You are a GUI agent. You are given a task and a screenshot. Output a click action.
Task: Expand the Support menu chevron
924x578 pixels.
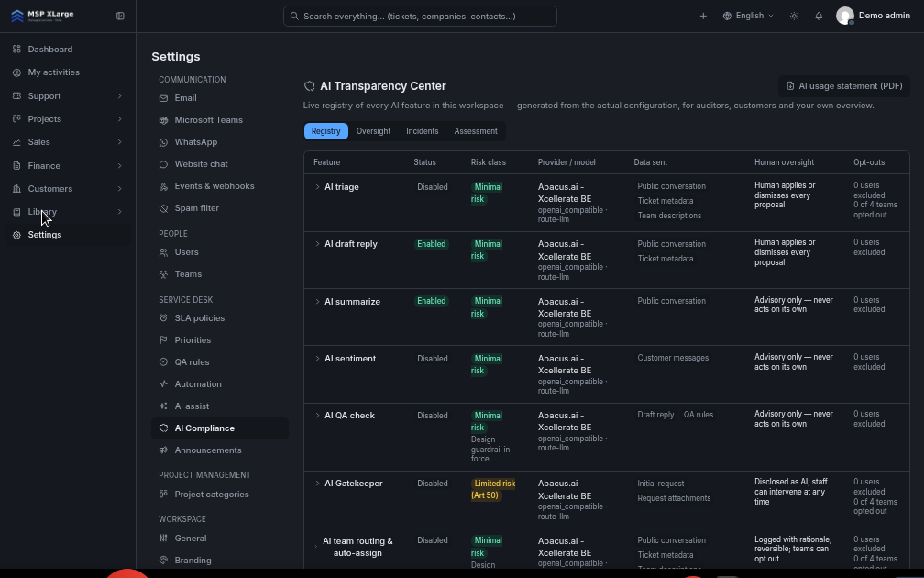pyautogui.click(x=119, y=95)
